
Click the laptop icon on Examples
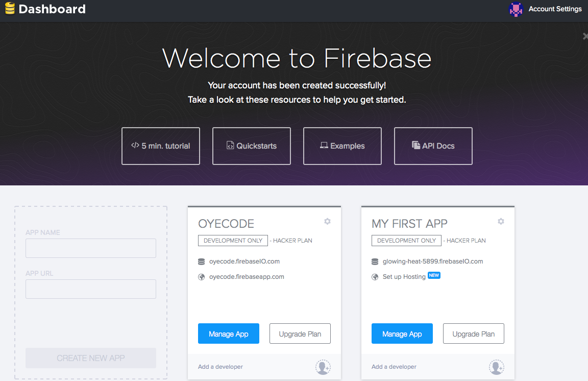(x=324, y=145)
